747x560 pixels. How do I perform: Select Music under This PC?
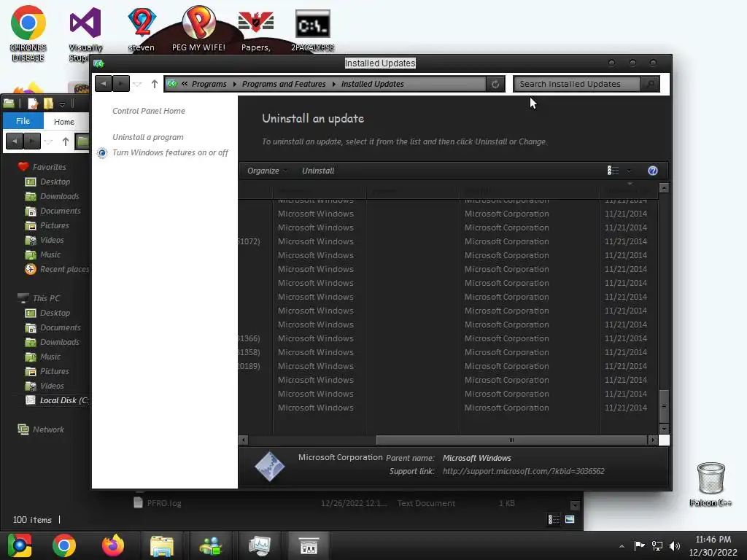pyautogui.click(x=50, y=357)
